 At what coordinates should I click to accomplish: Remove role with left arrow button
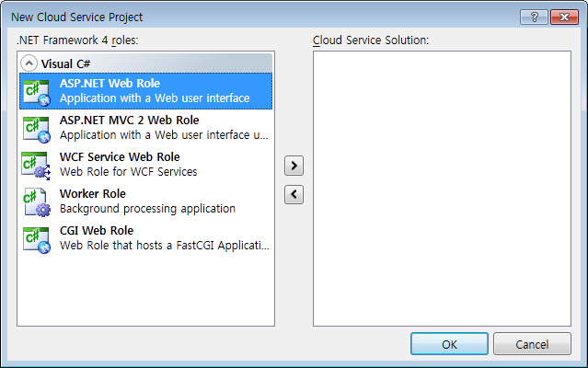click(x=294, y=194)
